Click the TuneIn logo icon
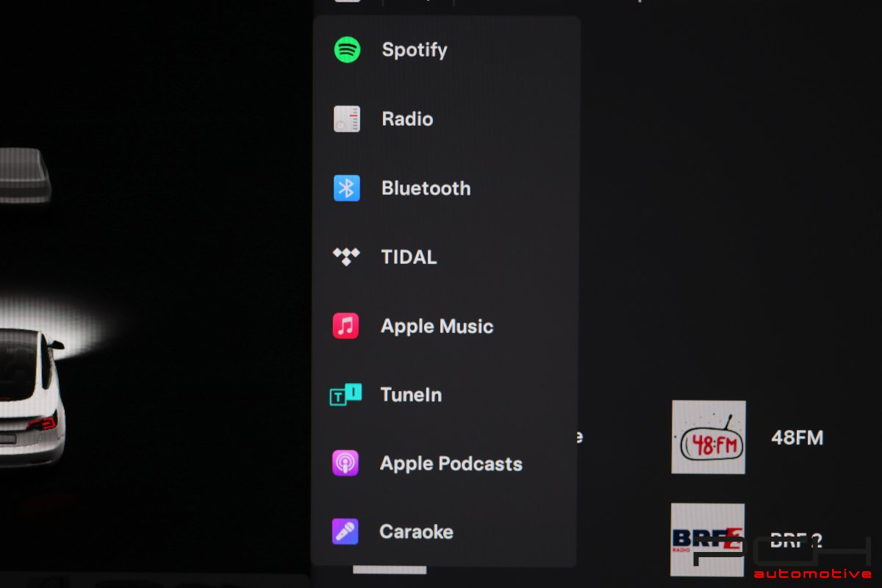Screen dimensions: 882x588 345,395
